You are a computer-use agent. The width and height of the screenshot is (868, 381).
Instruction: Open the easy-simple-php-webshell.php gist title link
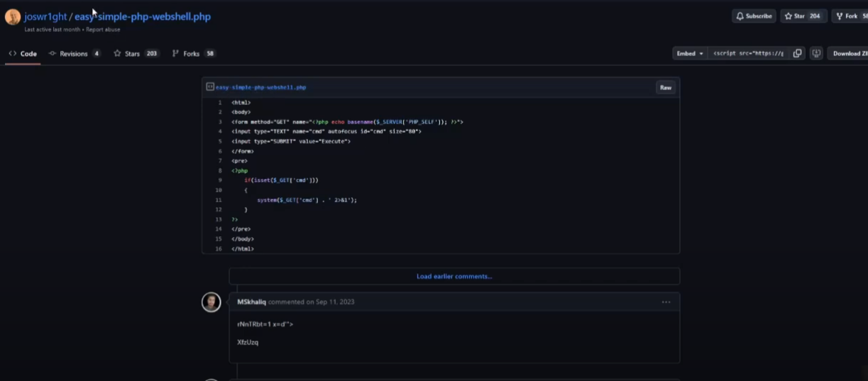(143, 16)
